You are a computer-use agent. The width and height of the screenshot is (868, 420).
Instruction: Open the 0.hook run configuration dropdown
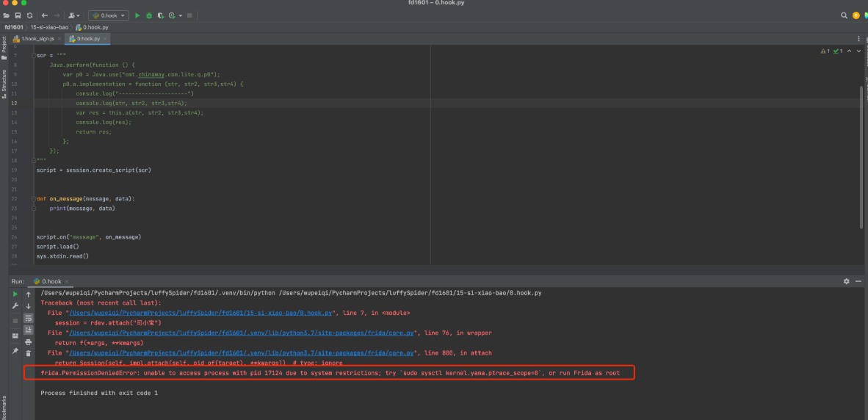click(108, 15)
